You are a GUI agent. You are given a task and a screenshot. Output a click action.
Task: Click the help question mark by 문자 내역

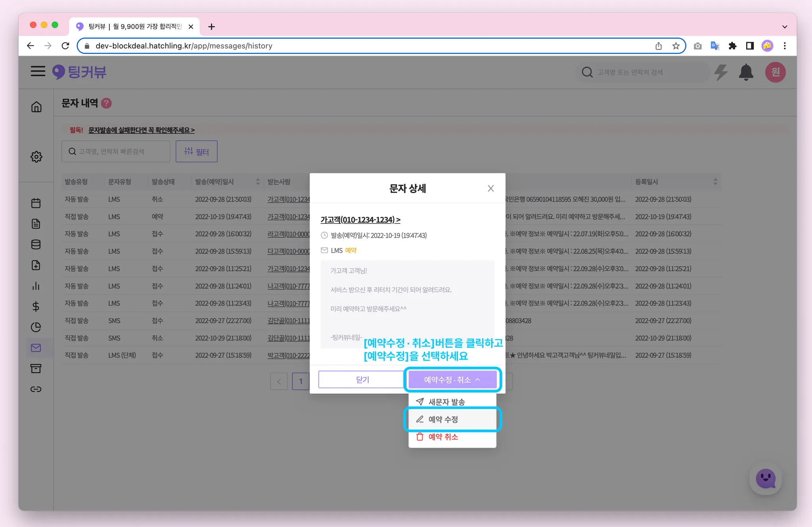(x=106, y=103)
